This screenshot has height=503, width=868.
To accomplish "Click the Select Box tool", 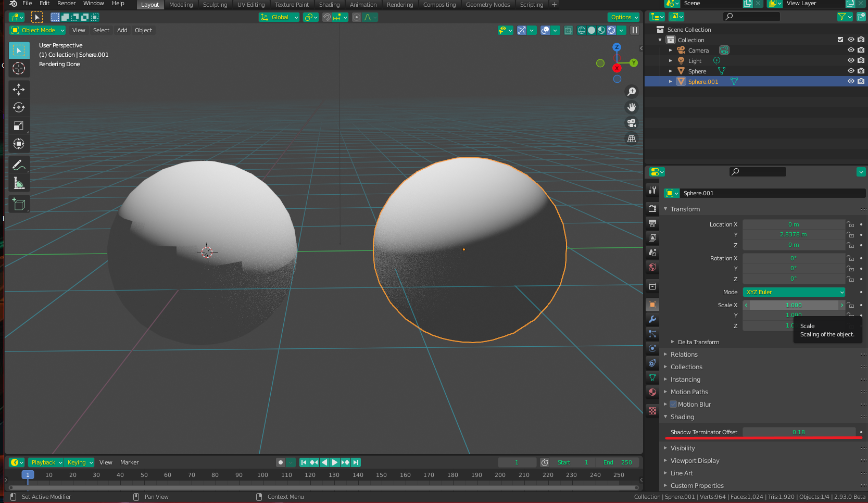I will pyautogui.click(x=19, y=51).
